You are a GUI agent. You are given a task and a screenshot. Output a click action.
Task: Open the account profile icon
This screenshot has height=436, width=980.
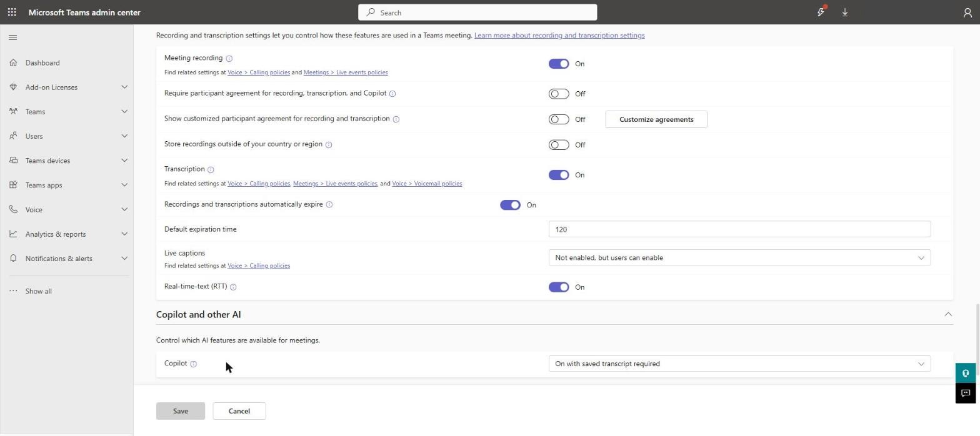[967, 12]
